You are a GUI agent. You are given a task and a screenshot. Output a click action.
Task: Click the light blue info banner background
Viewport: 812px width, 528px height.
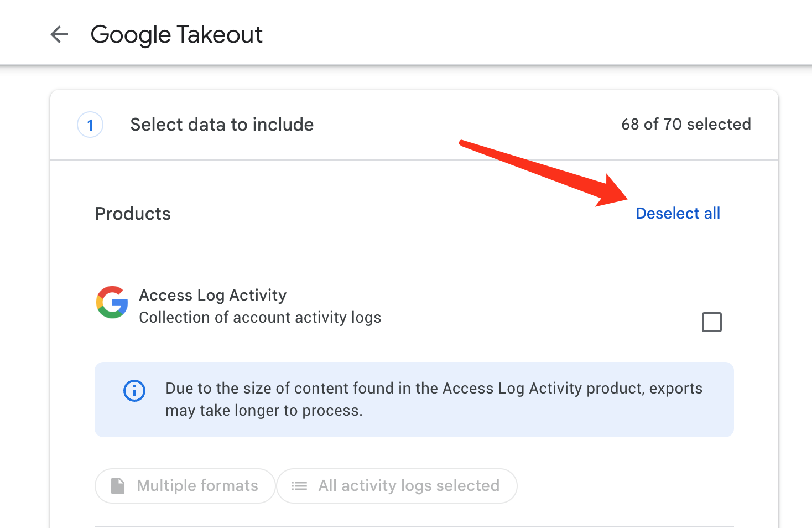click(x=414, y=400)
